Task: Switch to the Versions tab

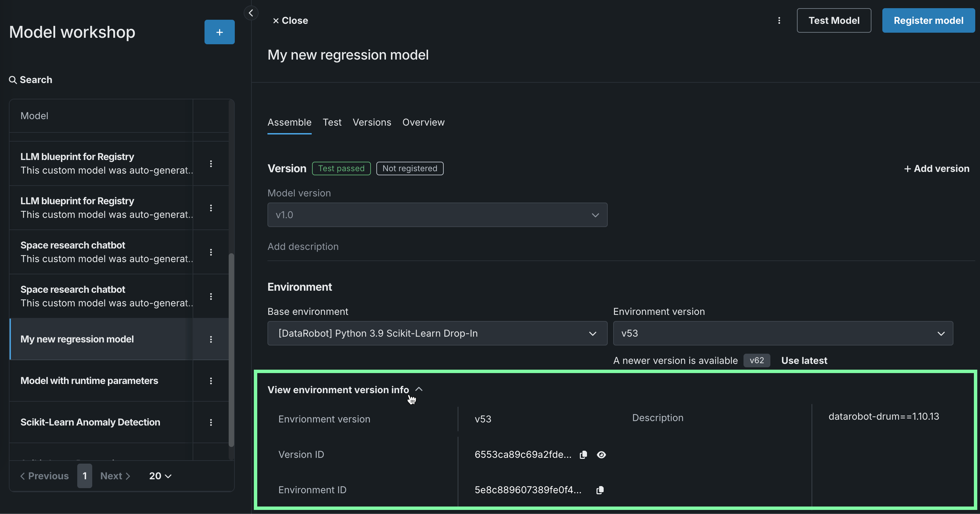Action: (x=372, y=123)
